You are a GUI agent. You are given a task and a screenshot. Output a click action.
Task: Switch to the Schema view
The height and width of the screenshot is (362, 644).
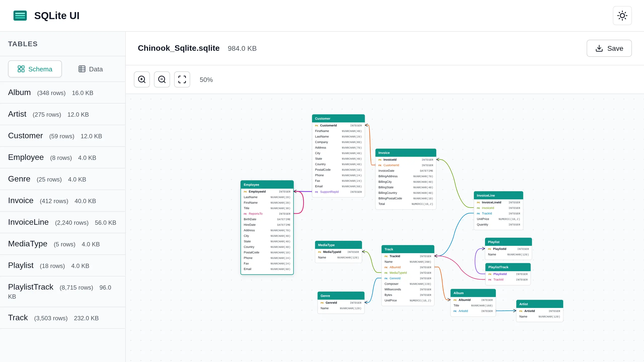click(35, 69)
